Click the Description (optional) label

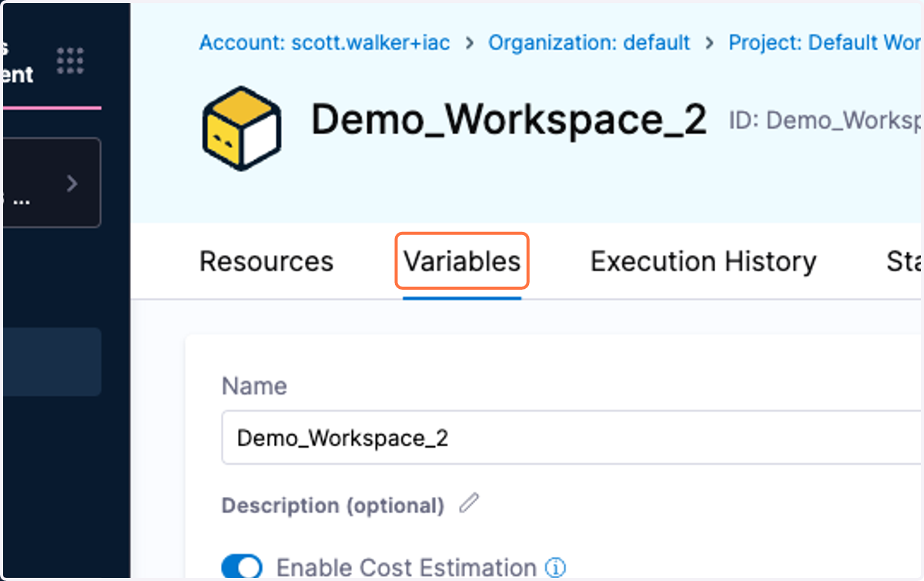pos(333,505)
